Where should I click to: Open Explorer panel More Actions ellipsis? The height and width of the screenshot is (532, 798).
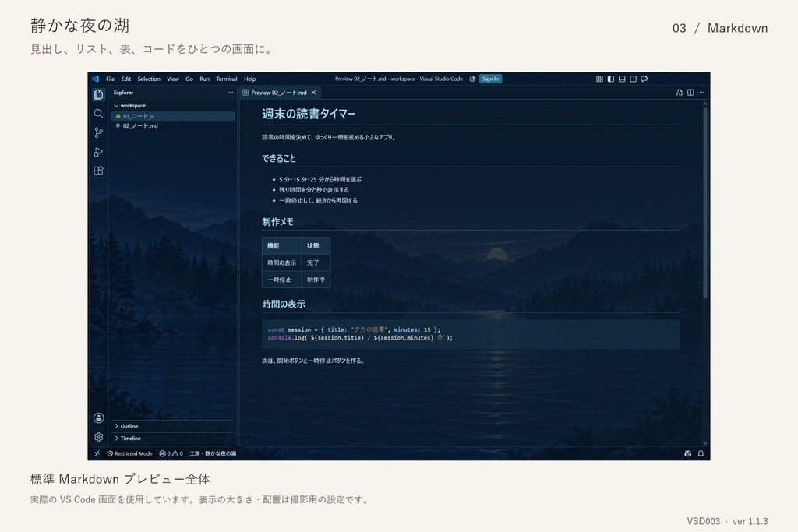(x=231, y=93)
